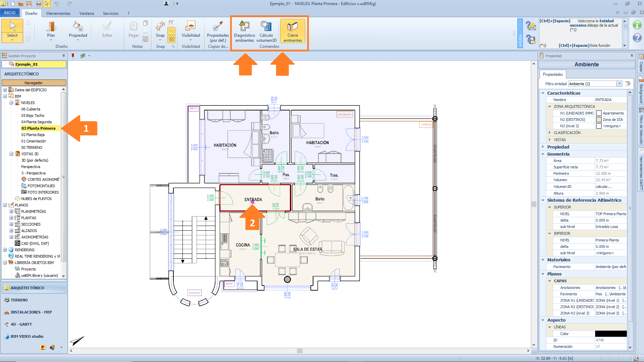
Task: Open the INSTALACIONES - MEP section
Action: pyautogui.click(x=31, y=312)
